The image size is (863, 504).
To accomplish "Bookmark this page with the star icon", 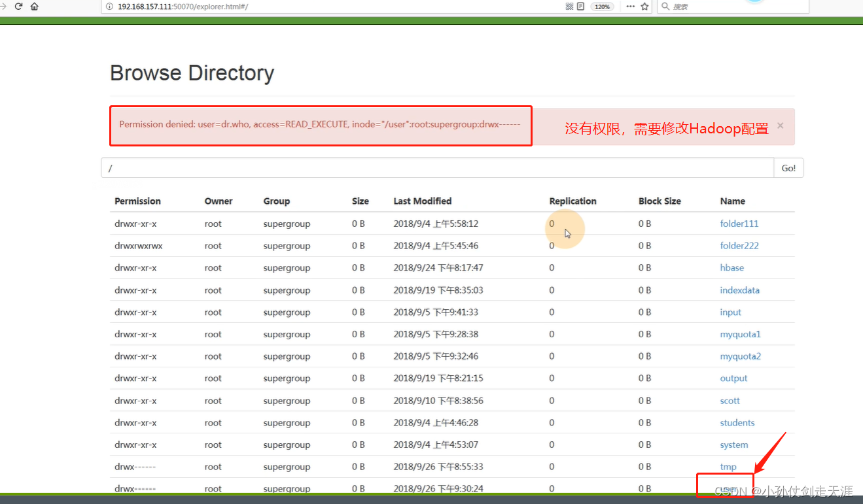I will pos(644,7).
